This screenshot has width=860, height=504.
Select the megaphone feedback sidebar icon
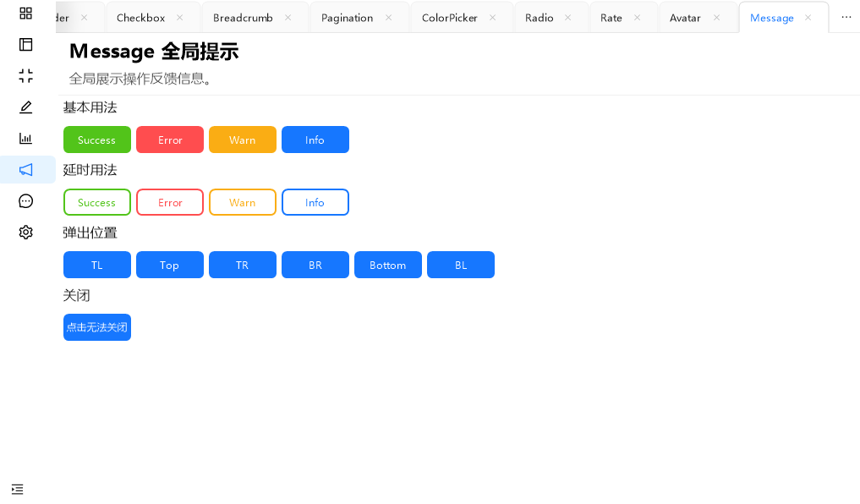coord(25,169)
